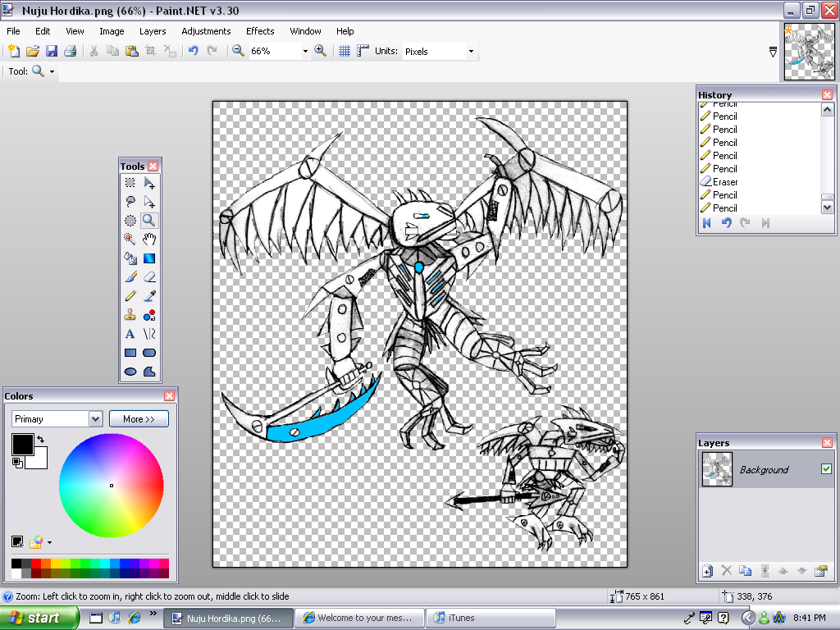Select the Magic Wand tool

click(x=130, y=239)
